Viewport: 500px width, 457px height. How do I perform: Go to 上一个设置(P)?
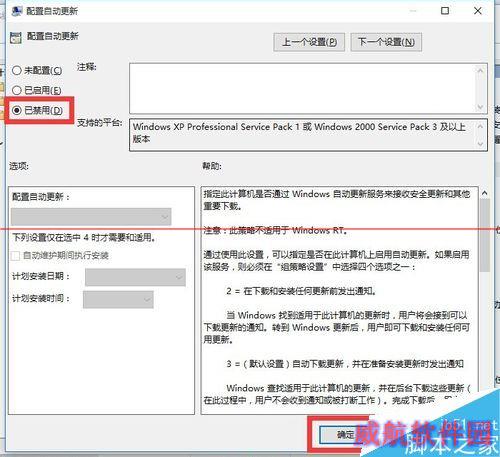(309, 42)
